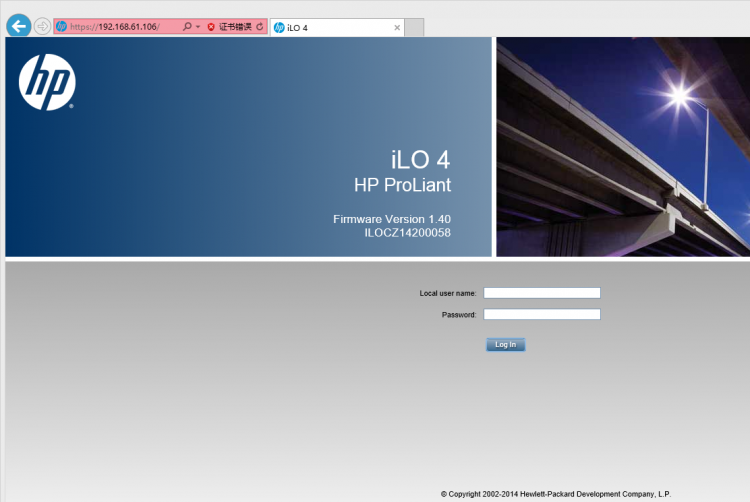Go back with the browser back arrow
The height and width of the screenshot is (502, 750).
coord(19,26)
